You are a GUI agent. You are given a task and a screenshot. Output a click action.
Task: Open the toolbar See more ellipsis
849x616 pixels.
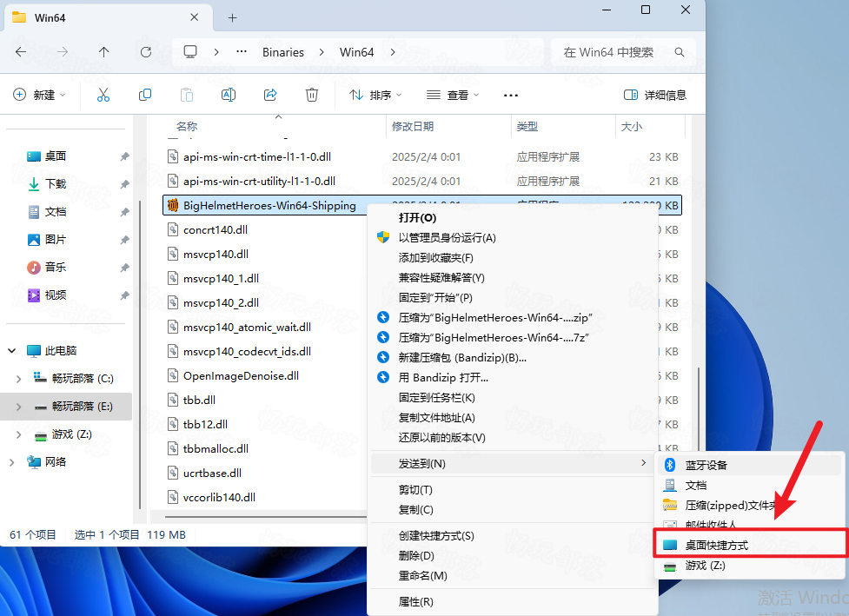pyautogui.click(x=511, y=96)
